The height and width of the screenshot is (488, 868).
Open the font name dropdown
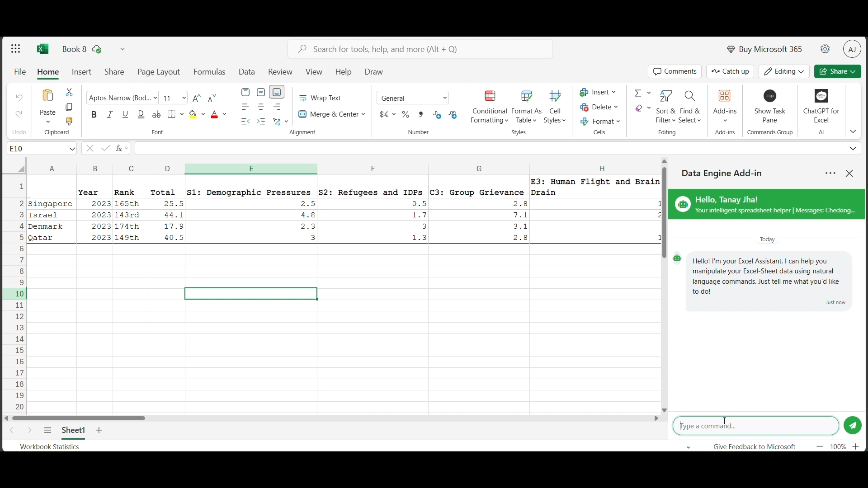click(x=155, y=98)
